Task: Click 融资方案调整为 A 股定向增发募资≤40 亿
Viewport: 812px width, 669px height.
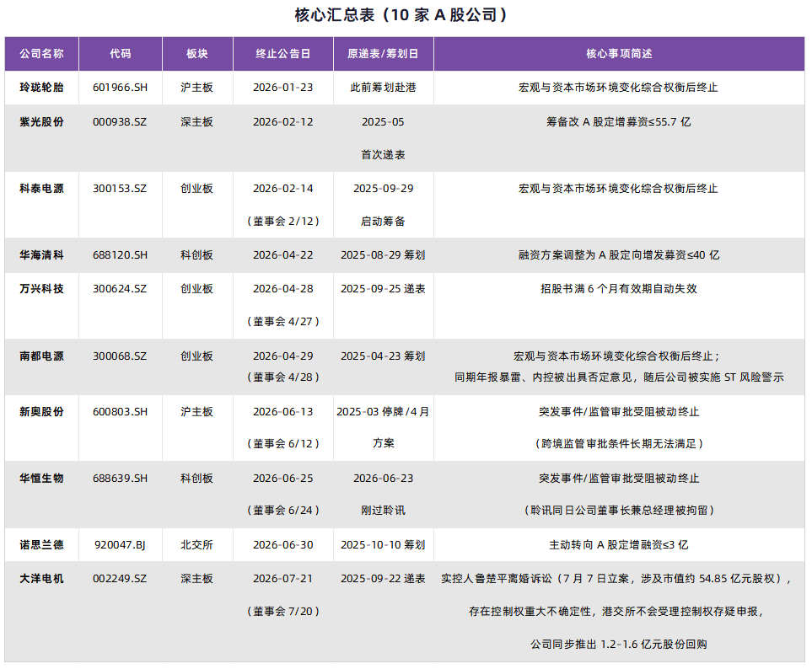Action: point(619,255)
